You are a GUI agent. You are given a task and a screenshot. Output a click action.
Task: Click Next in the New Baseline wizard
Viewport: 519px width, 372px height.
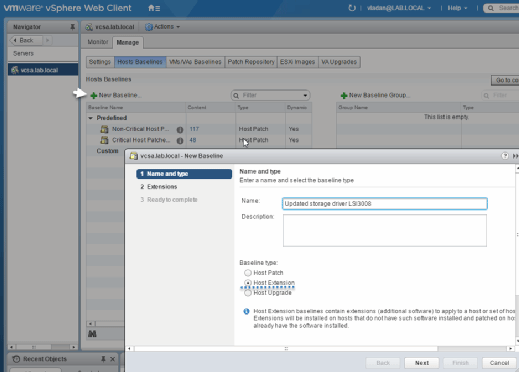click(422, 363)
